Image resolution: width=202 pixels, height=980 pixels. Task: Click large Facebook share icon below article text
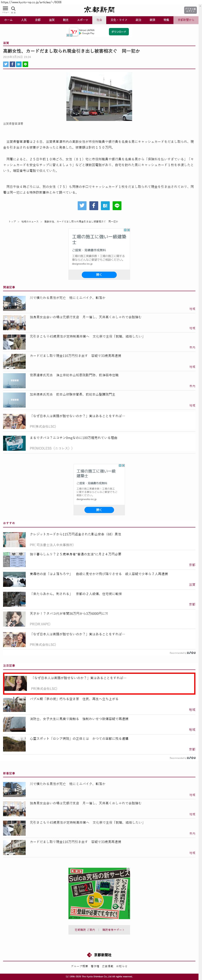coord(93,206)
